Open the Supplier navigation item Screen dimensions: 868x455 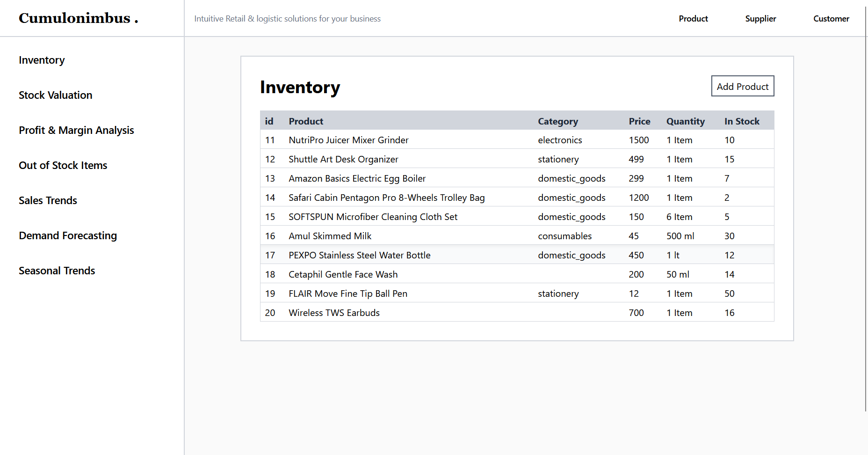pos(760,19)
